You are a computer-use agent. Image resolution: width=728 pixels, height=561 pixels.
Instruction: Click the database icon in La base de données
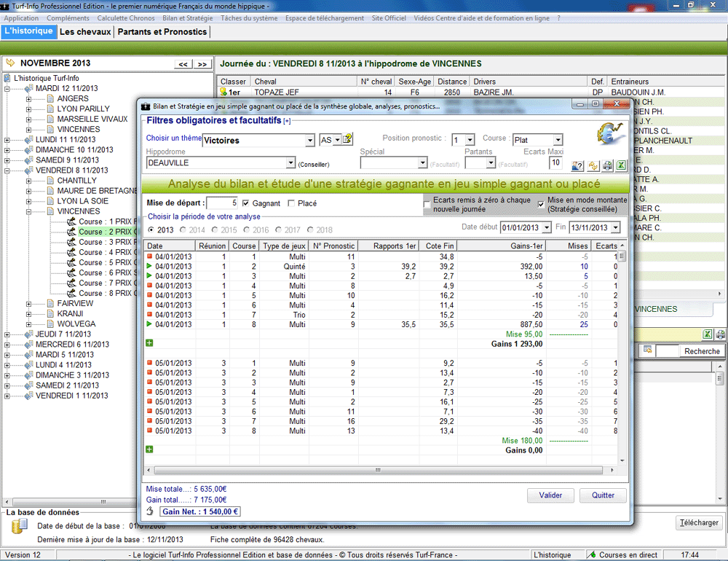click(x=20, y=526)
